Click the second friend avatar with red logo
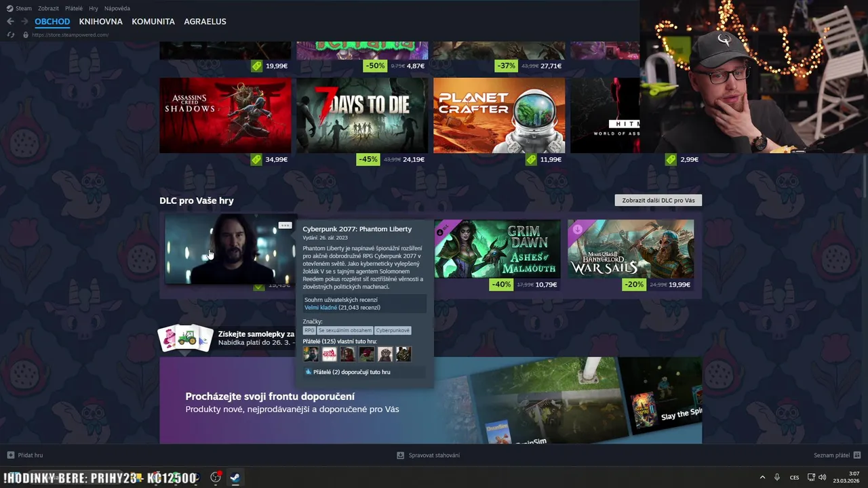 (330, 354)
